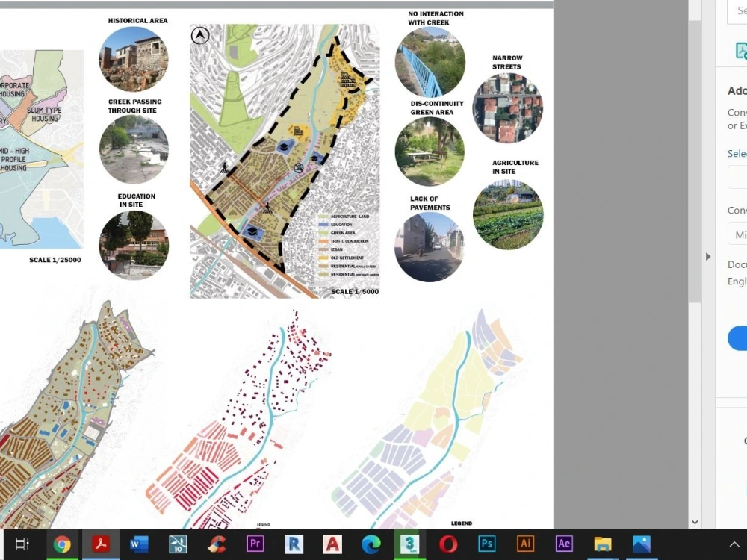Switch to 3ds Max in the taskbar
Image resolution: width=747 pixels, height=560 pixels.
pyautogui.click(x=409, y=544)
